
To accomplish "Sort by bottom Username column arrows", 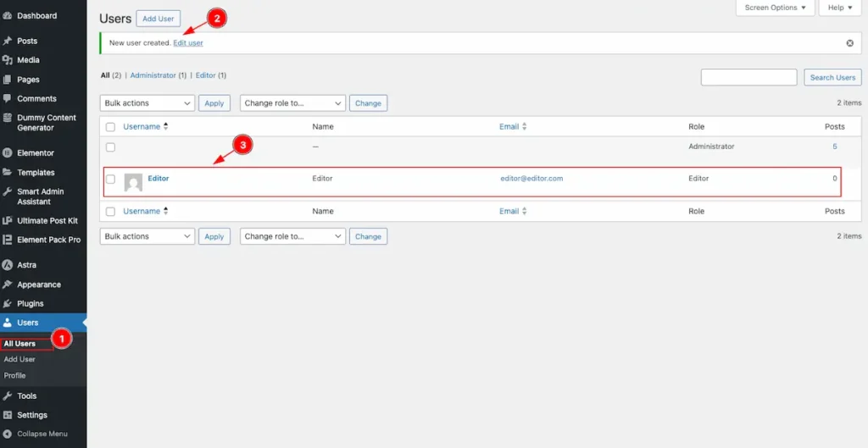I will [x=165, y=211].
